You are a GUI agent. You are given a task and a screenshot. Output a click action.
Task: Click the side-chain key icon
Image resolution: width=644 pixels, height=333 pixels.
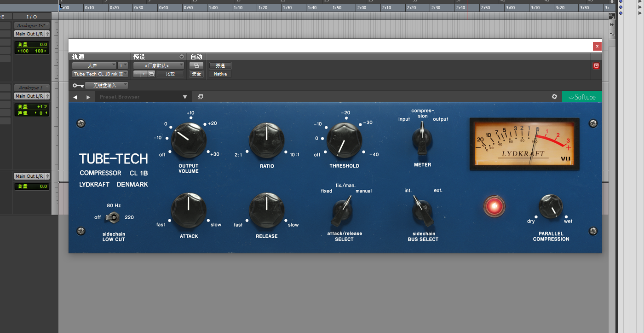(x=78, y=85)
